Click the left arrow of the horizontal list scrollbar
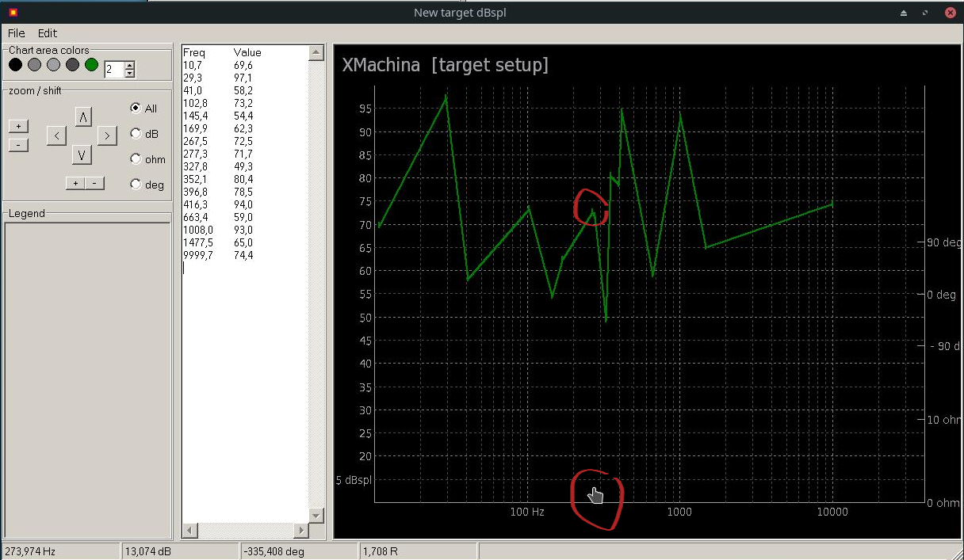 (189, 530)
